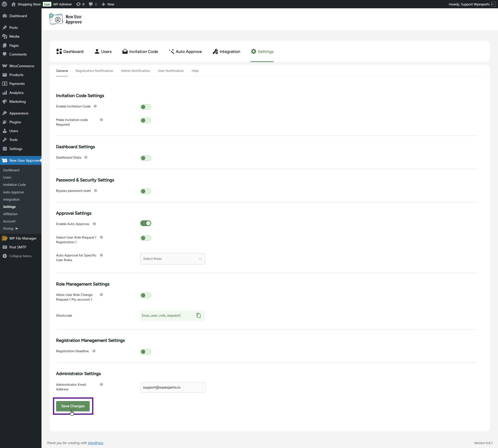Click help icon beside Enable Invitation Code
Viewport: 498px width, 448px height.
click(x=95, y=106)
